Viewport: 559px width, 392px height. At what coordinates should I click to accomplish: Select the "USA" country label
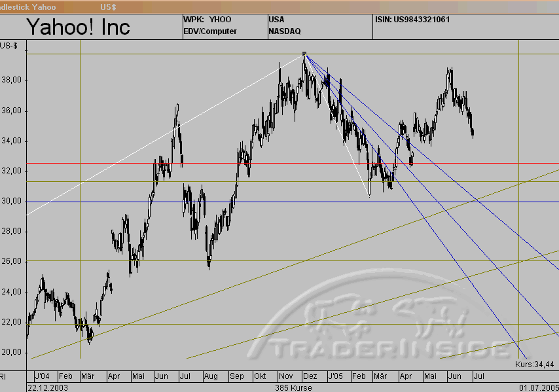[x=277, y=20]
